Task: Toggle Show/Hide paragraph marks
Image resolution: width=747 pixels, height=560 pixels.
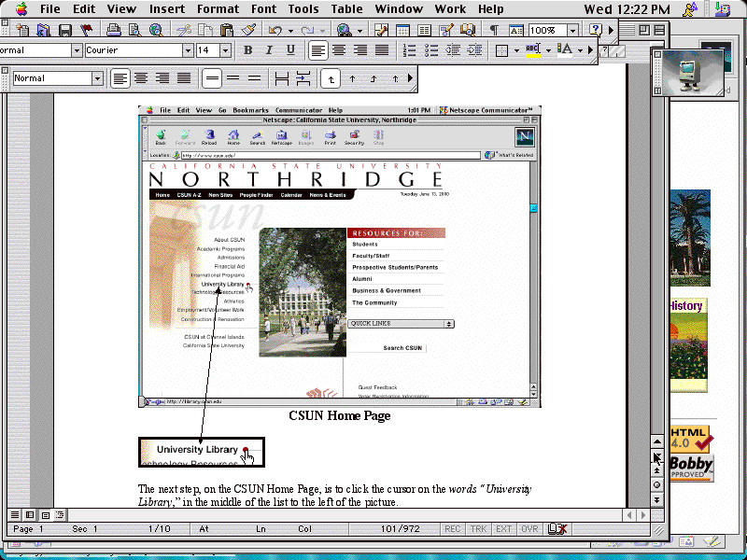Action: click(495, 31)
